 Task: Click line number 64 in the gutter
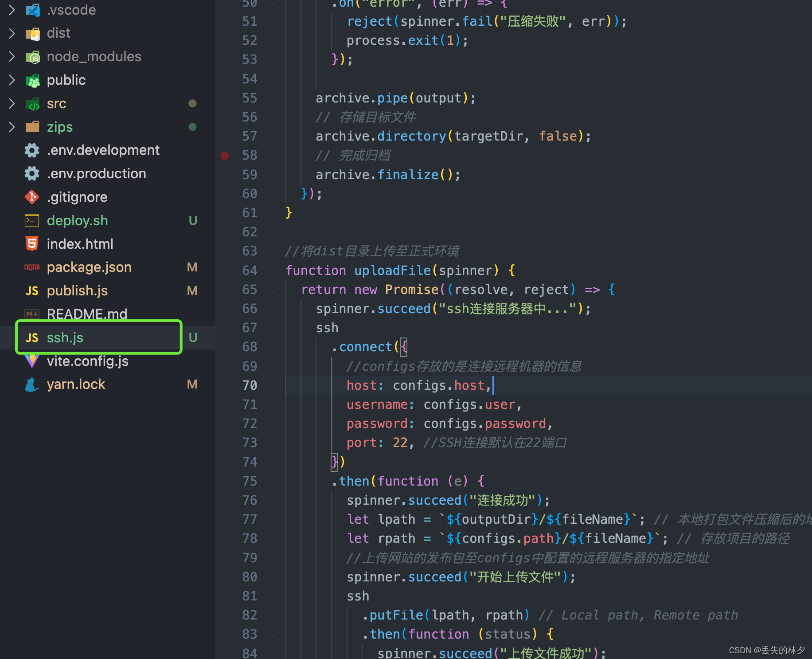point(250,271)
